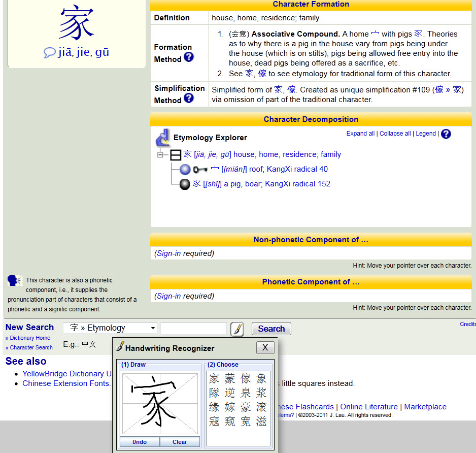This screenshot has height=453, width=476.
Task: Click the Credits link
Action: (x=467, y=324)
